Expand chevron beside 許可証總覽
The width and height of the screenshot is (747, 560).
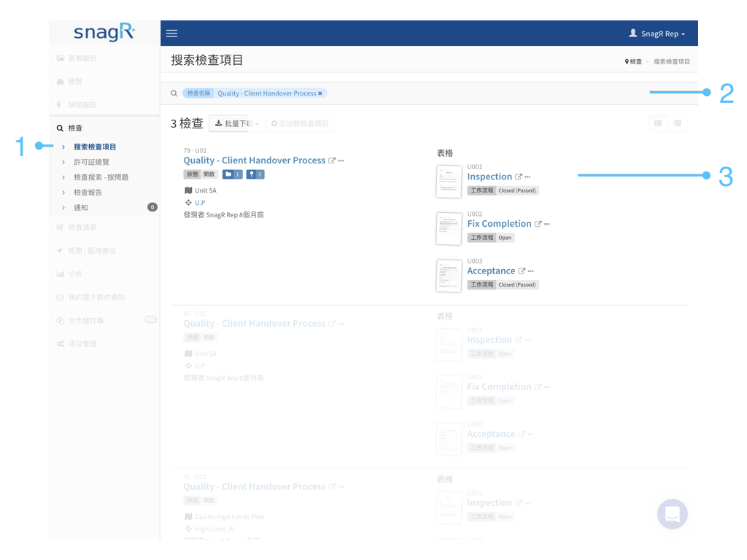(63, 163)
